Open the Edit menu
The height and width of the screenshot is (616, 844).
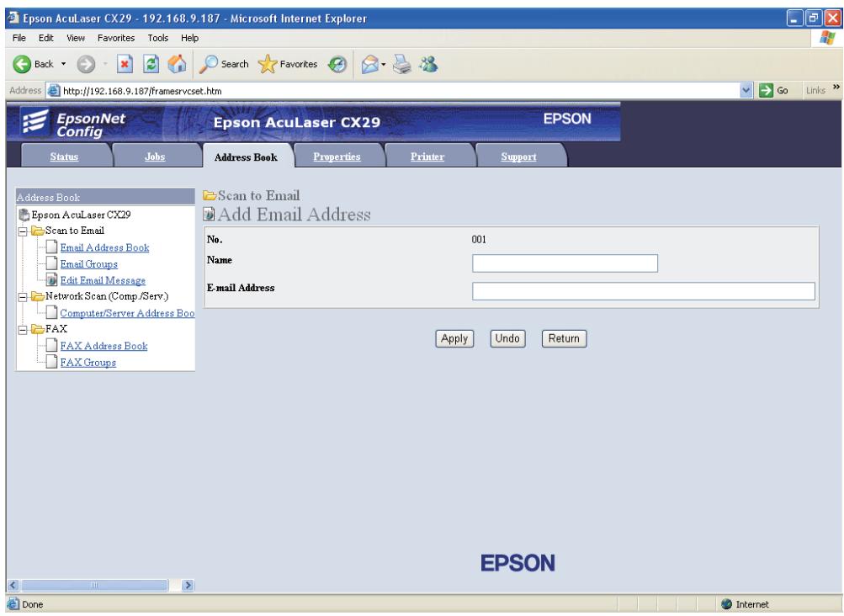pyautogui.click(x=45, y=38)
